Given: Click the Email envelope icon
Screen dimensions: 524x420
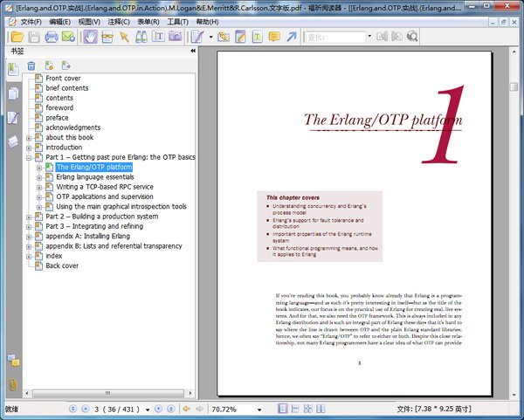Looking at the screenshot, I should point(68,37).
